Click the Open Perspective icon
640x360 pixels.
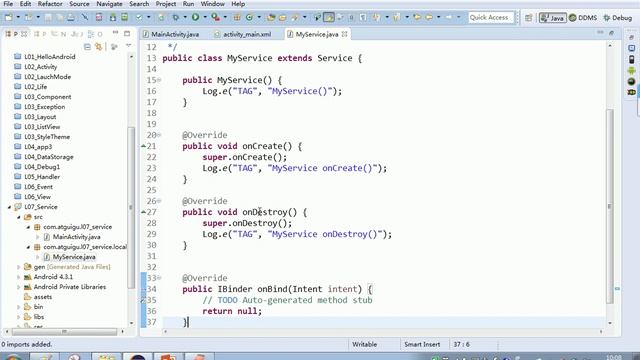[529, 18]
